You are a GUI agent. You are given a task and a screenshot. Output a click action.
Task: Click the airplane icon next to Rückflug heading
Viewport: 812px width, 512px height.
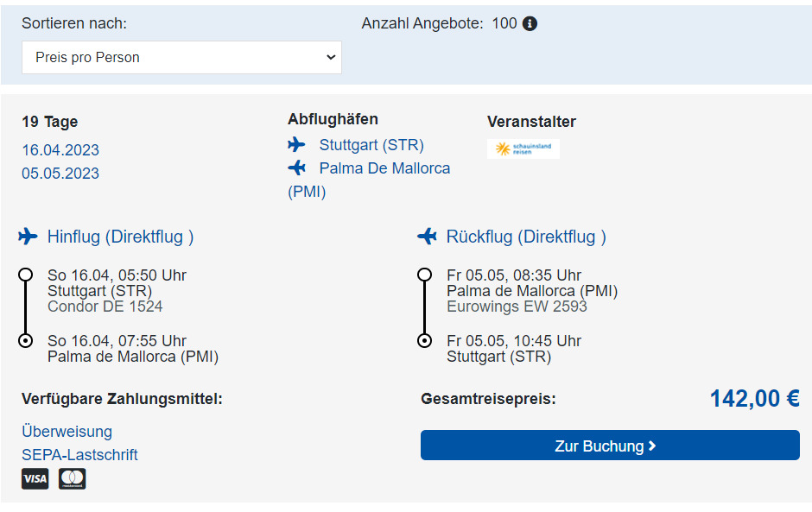pyautogui.click(x=427, y=236)
